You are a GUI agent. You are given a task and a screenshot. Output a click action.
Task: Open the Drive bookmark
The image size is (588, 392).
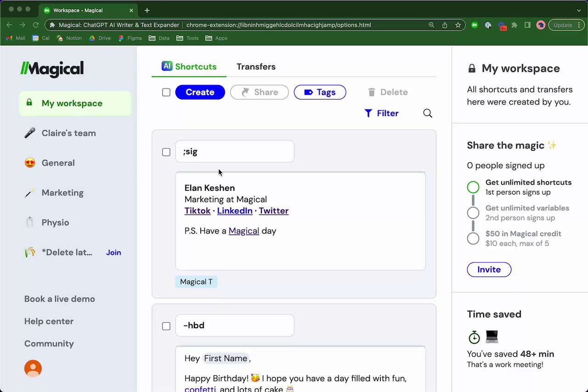100,38
